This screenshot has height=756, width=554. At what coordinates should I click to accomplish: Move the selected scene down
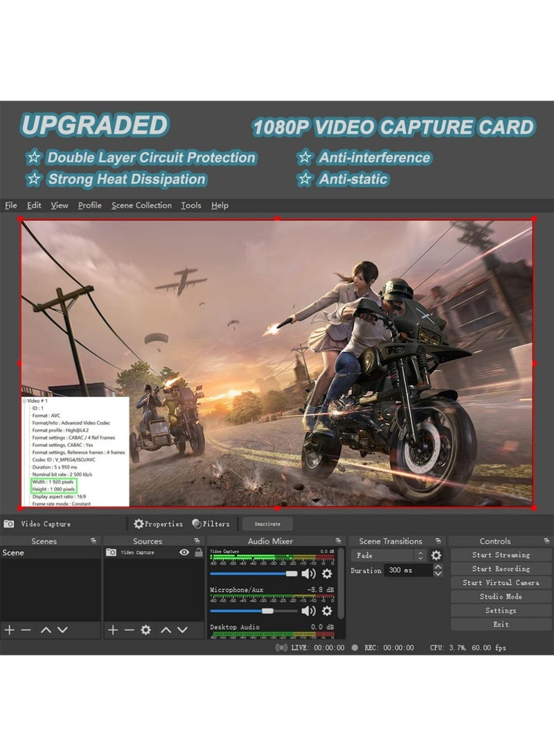click(x=62, y=630)
